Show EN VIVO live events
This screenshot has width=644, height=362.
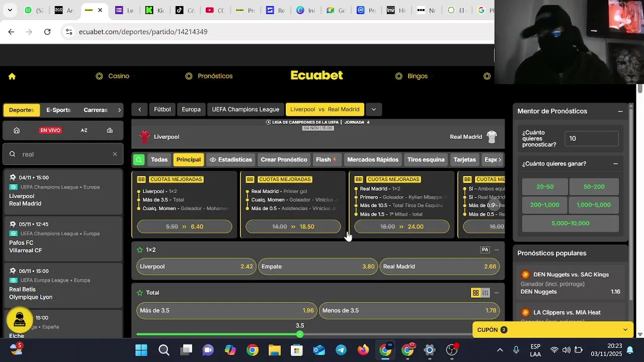[50, 130]
